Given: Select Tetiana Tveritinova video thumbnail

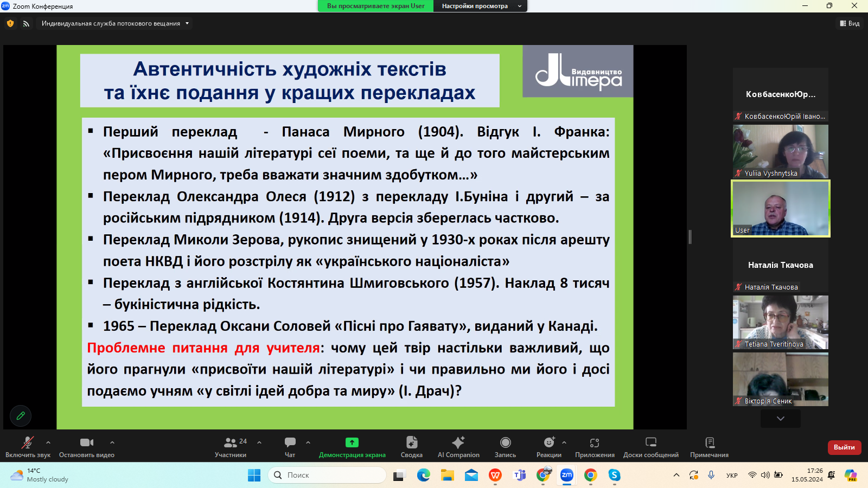Looking at the screenshot, I should pyautogui.click(x=780, y=322).
